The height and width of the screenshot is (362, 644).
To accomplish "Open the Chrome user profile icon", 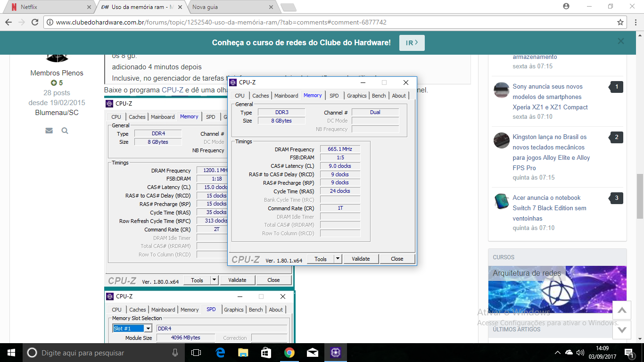I will [x=566, y=6].
